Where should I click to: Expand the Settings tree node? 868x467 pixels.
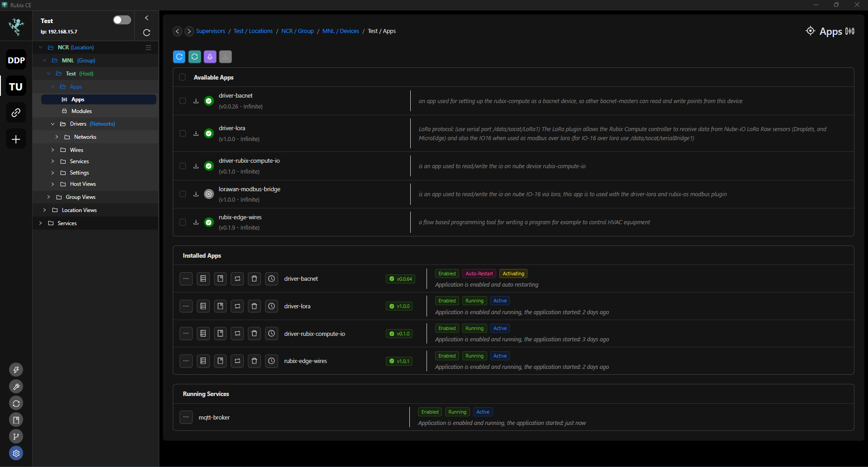[x=52, y=173]
